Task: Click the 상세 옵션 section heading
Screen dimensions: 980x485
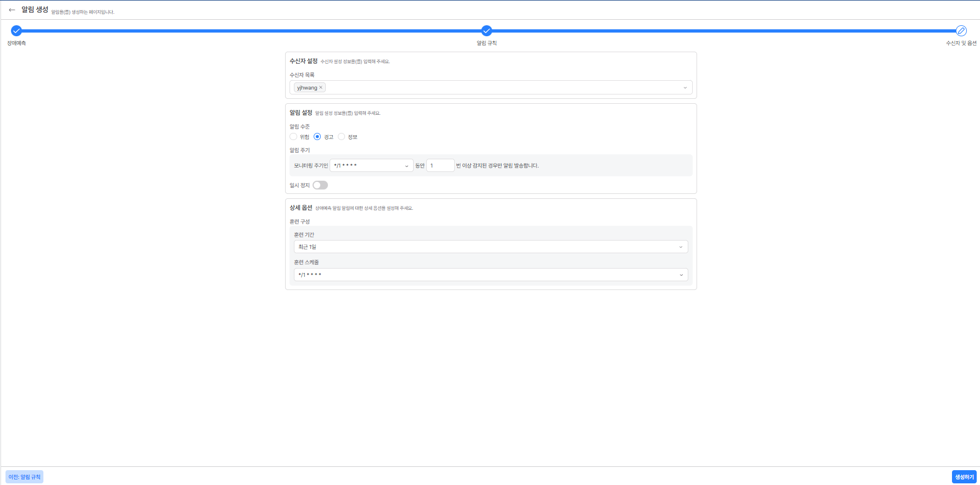Action: tap(301, 208)
